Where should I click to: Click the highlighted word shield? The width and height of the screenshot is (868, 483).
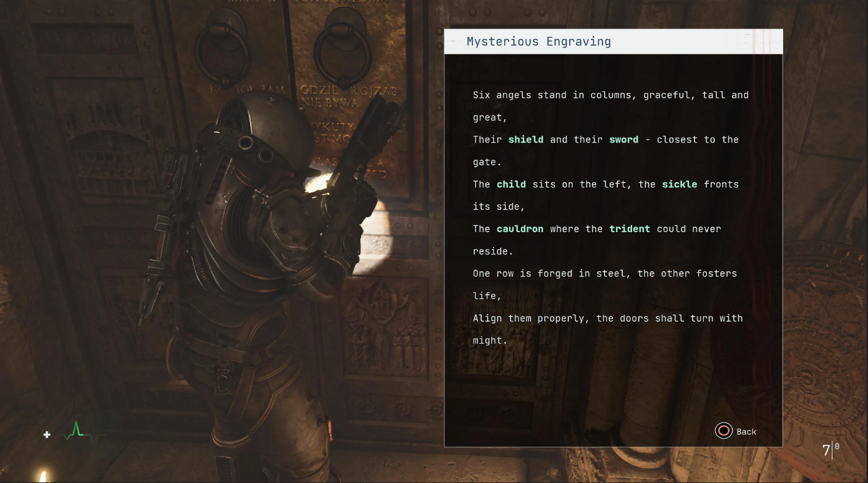(x=526, y=140)
